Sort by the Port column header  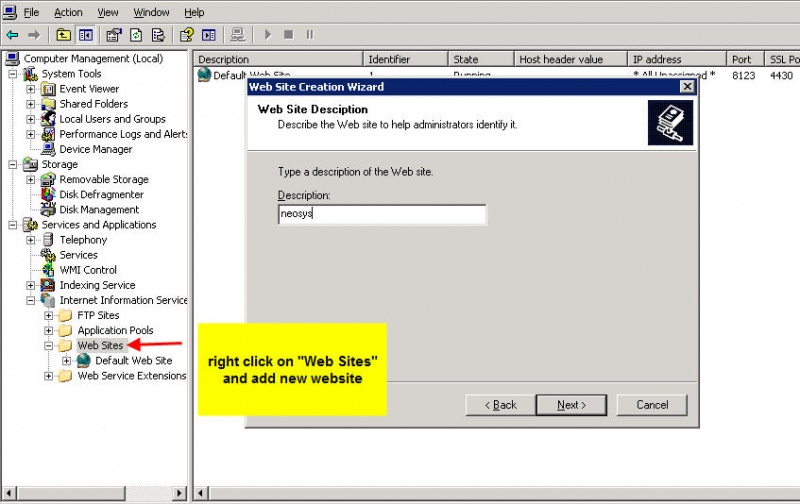pyautogui.click(x=745, y=59)
